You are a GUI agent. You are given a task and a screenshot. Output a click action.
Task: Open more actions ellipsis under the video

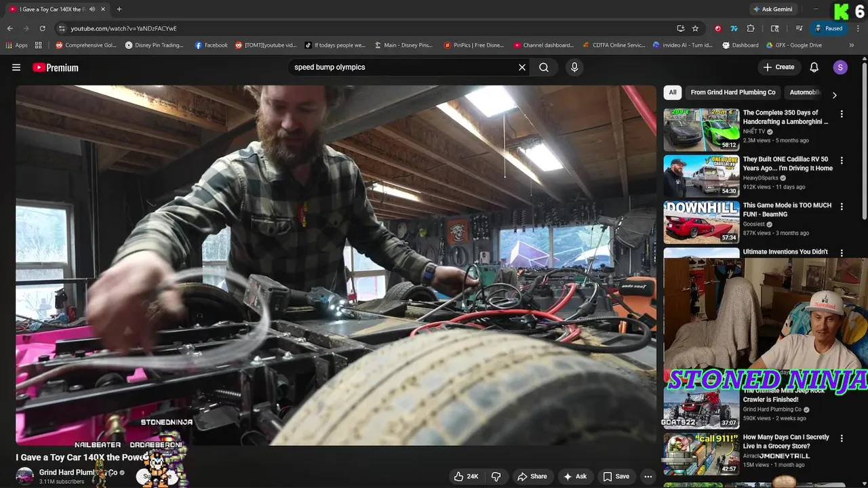648,476
